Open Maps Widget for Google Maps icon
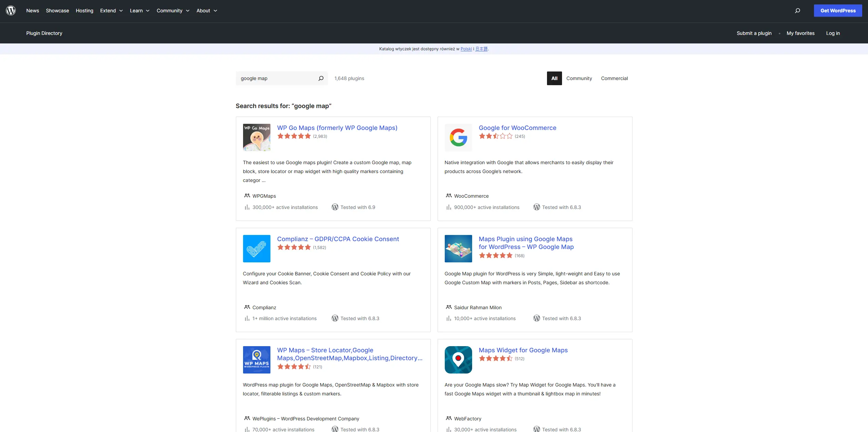Viewport: 868px width, 432px height. pyautogui.click(x=458, y=360)
